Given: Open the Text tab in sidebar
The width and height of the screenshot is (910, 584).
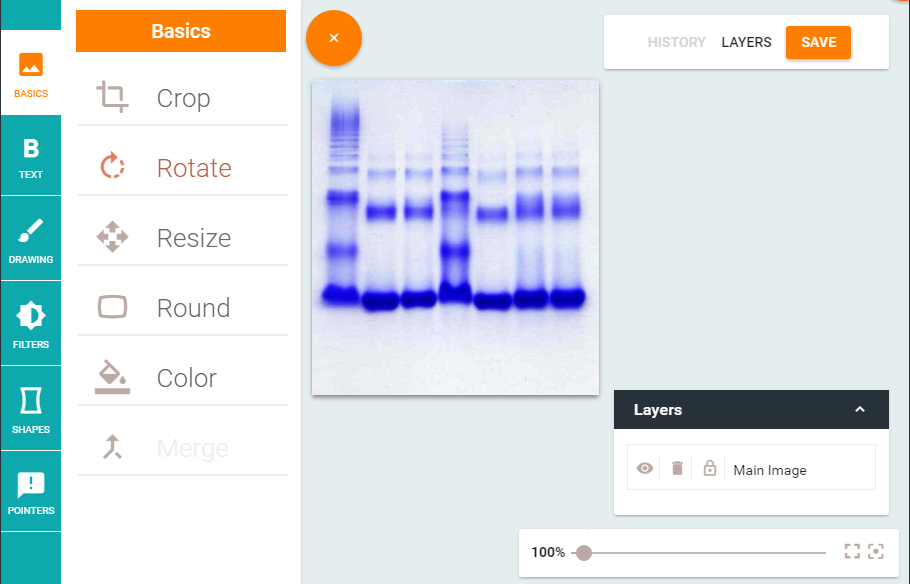Looking at the screenshot, I should [x=31, y=158].
